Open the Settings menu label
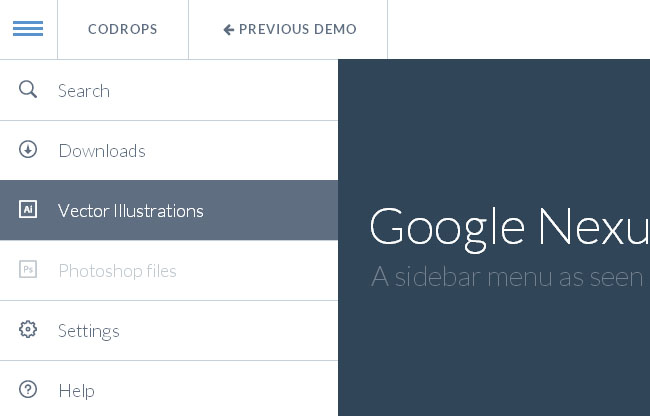 coord(89,331)
